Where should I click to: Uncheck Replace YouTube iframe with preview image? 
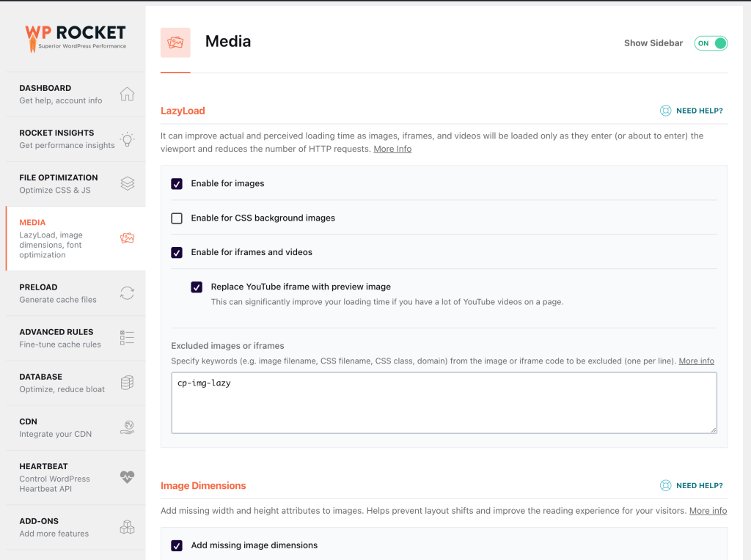[x=197, y=287]
